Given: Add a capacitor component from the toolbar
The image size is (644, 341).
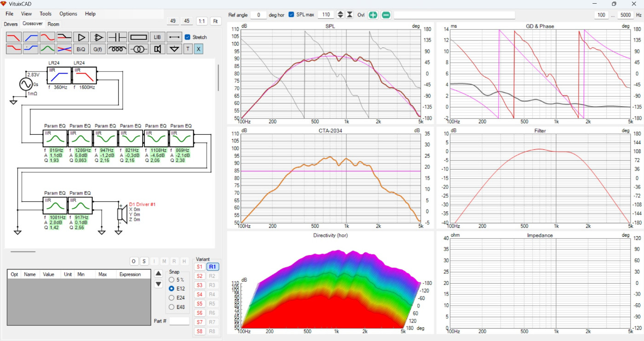Looking at the screenshot, I should (117, 37).
